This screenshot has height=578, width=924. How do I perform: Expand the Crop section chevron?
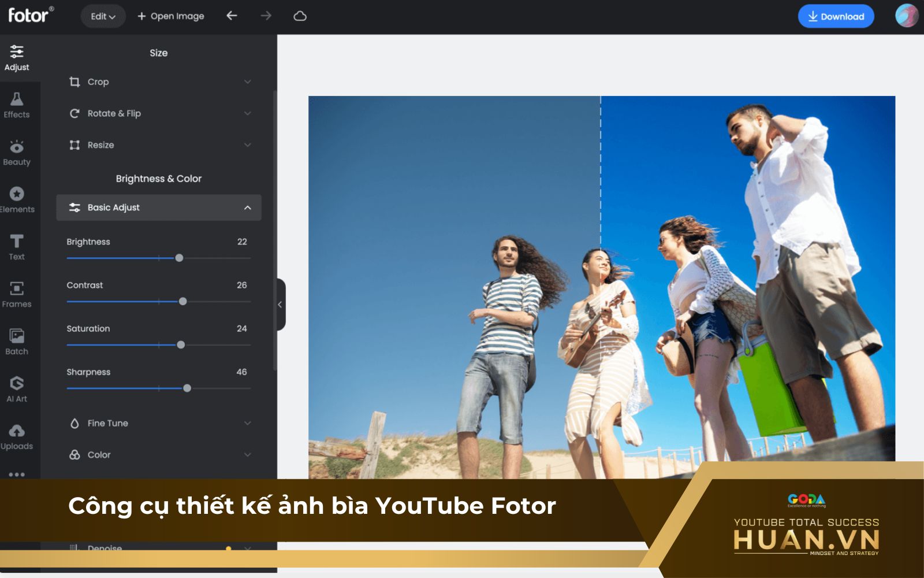[248, 81]
